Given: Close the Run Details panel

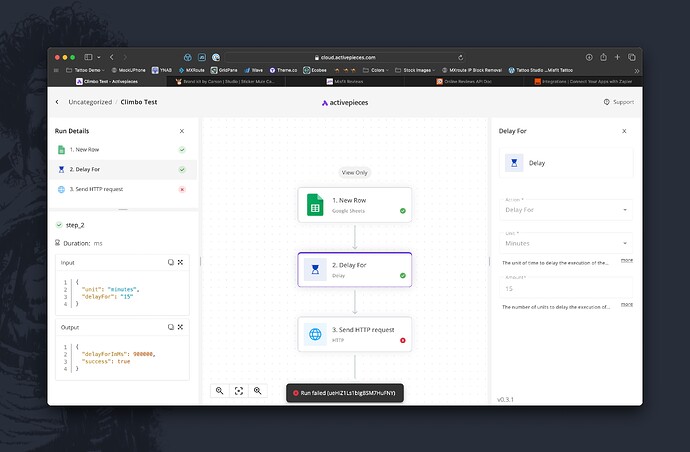Looking at the screenshot, I should point(181,131).
